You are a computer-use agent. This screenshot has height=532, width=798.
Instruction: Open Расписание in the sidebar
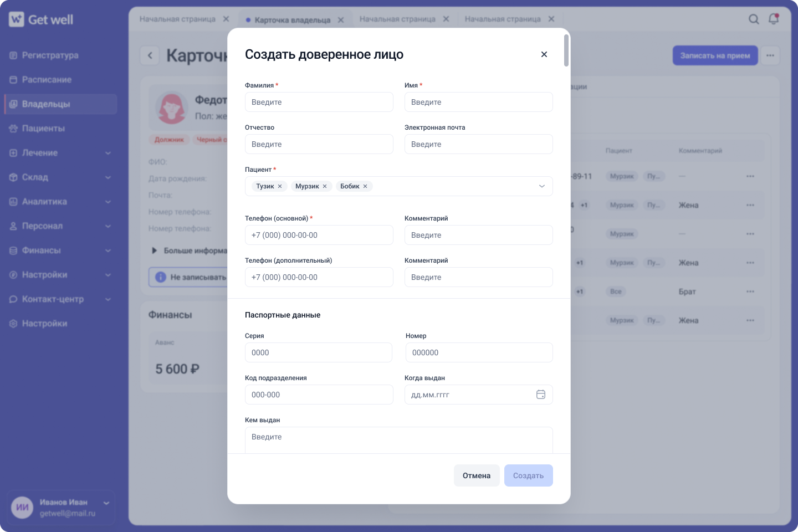coord(61,80)
